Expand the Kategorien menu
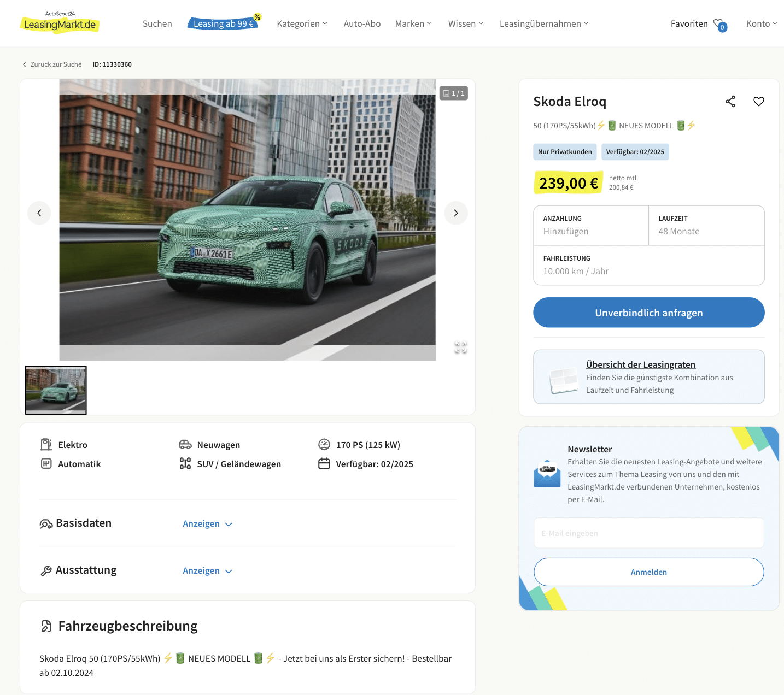 coord(302,24)
